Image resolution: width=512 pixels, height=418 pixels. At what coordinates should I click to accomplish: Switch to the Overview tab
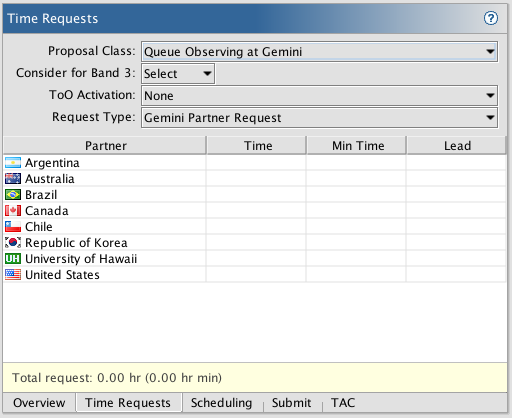[39, 403]
